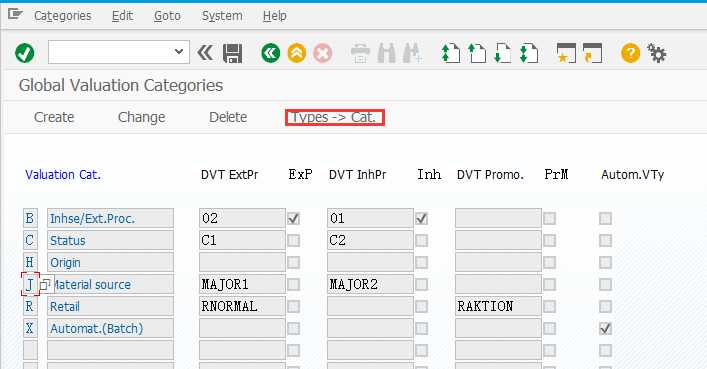Collapse the command field with double chevron

205,53
